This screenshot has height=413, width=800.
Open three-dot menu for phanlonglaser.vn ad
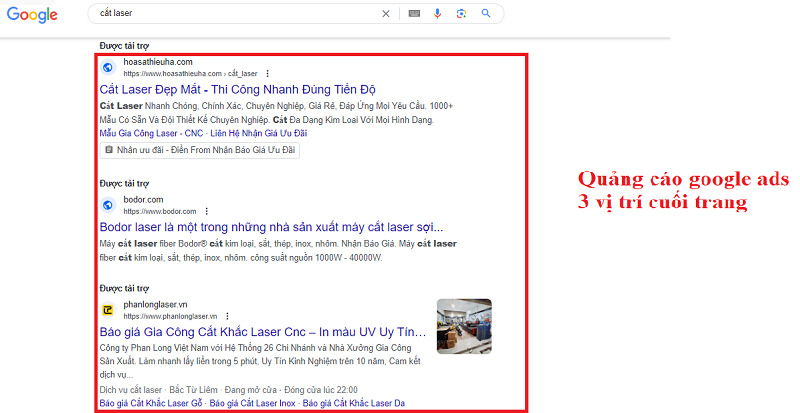[227, 316]
